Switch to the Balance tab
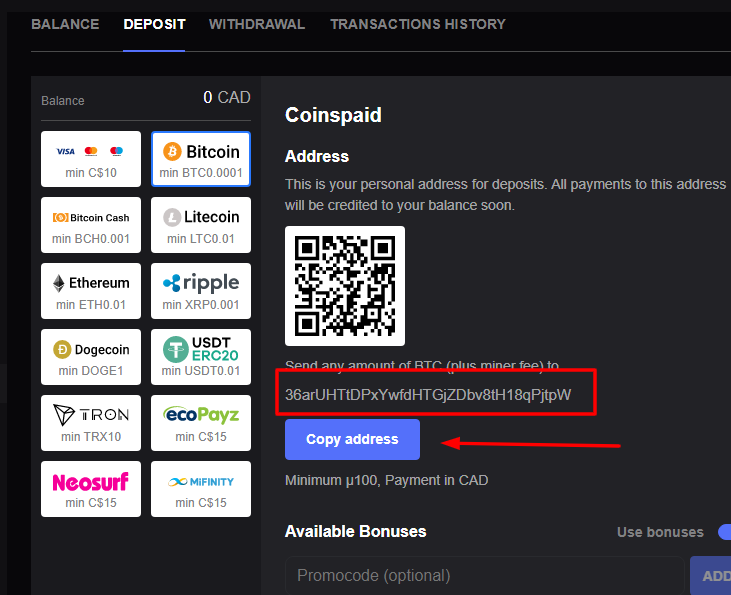This screenshot has height=595, width=731. (65, 24)
